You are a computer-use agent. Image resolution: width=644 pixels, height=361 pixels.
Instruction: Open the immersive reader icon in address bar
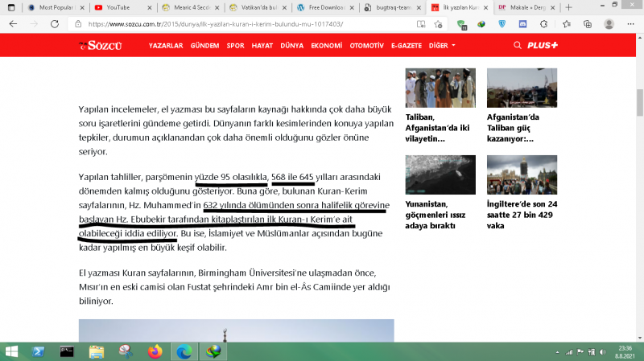click(x=421, y=24)
